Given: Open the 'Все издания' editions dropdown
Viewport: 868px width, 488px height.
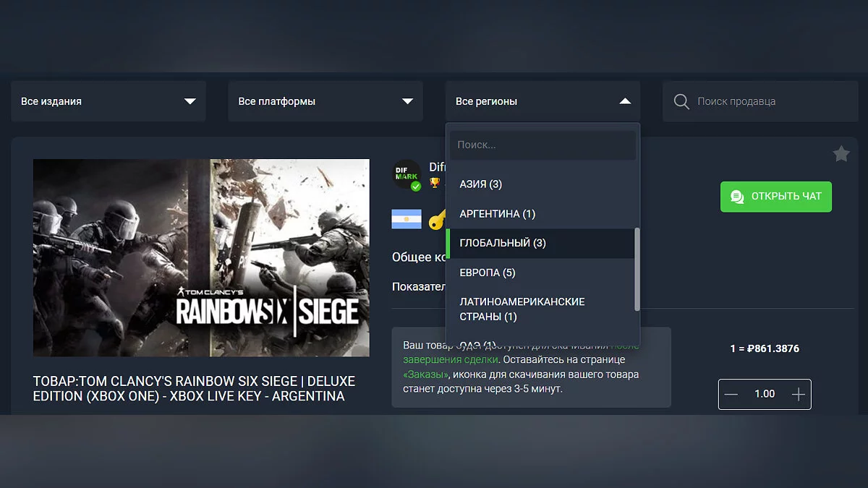Looking at the screenshot, I should tap(109, 101).
